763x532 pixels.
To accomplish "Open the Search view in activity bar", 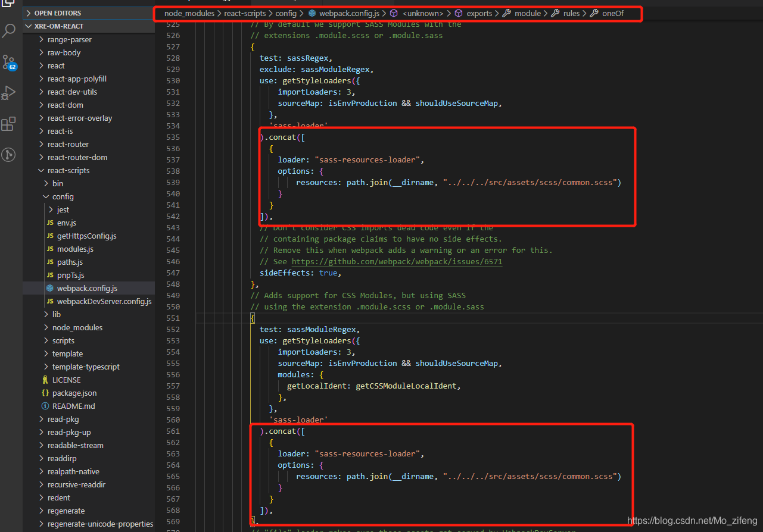I will pos(9,31).
